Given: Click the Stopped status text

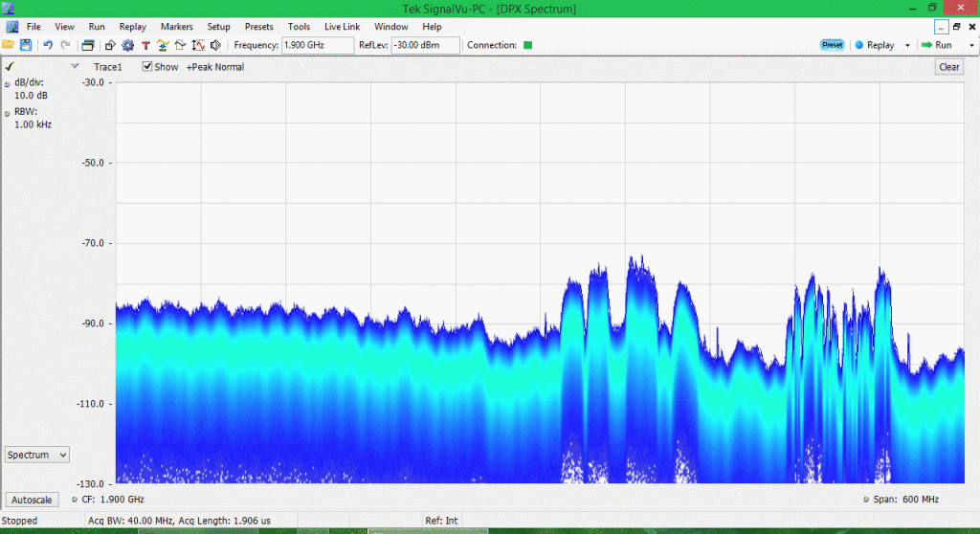Looking at the screenshot, I should point(19,521).
